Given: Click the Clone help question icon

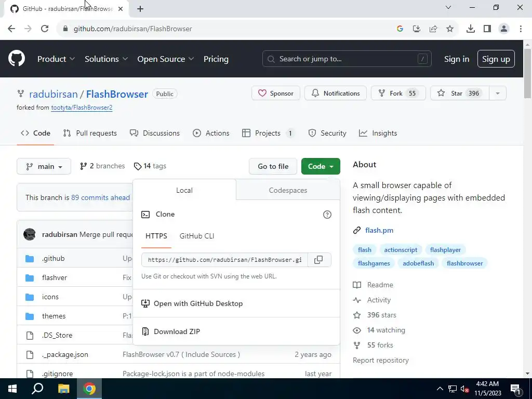Looking at the screenshot, I should click(x=327, y=215).
